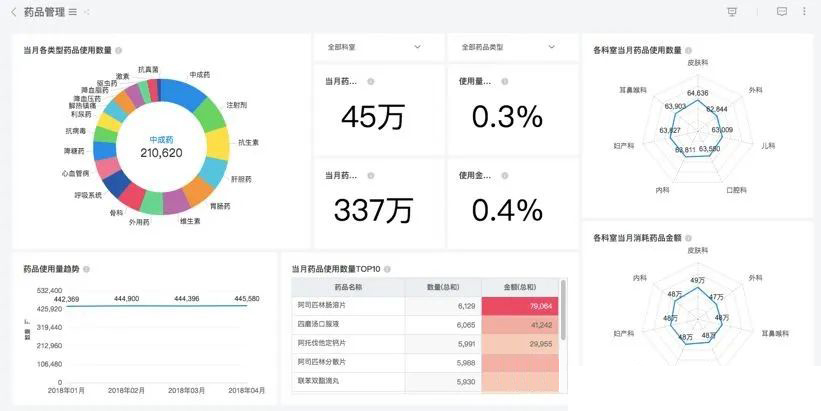
Task: Expand the 全部药品类型 dropdown
Action: click(x=512, y=47)
